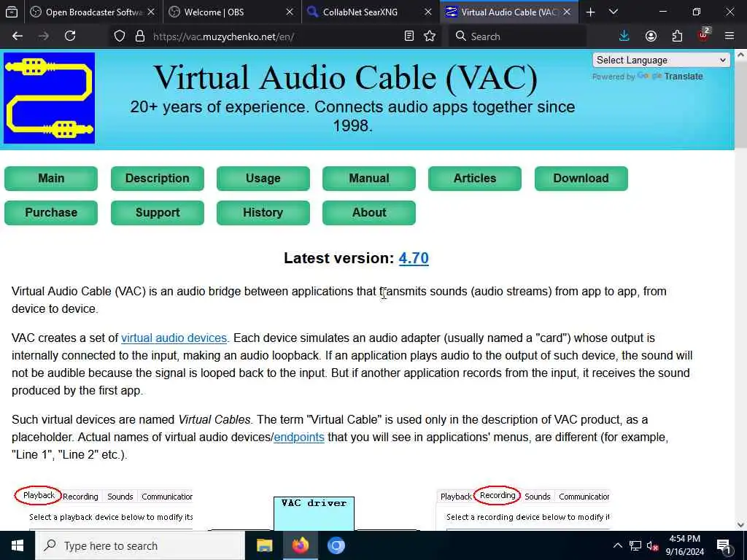Open the Description page button

click(x=158, y=178)
